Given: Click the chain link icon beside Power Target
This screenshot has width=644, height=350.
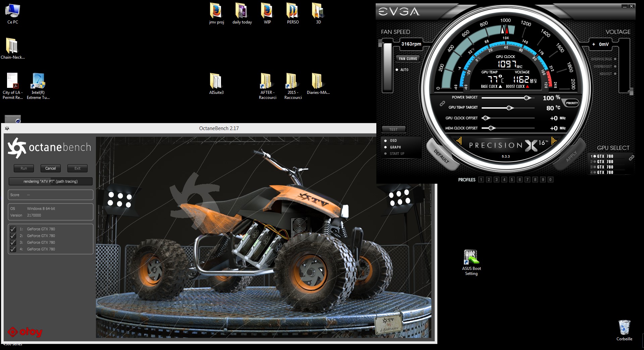Looking at the screenshot, I should tap(442, 103).
